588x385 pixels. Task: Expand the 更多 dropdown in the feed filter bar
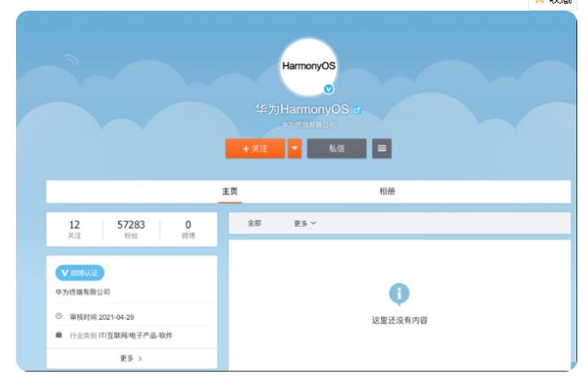click(x=305, y=223)
